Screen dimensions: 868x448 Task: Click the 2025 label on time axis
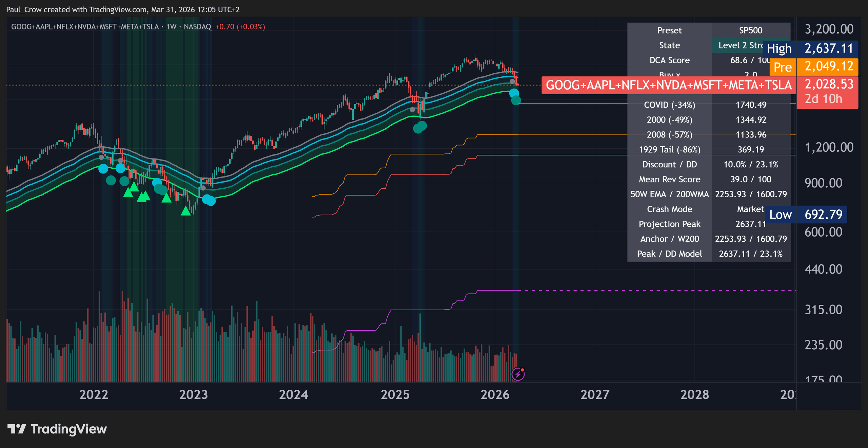point(395,395)
